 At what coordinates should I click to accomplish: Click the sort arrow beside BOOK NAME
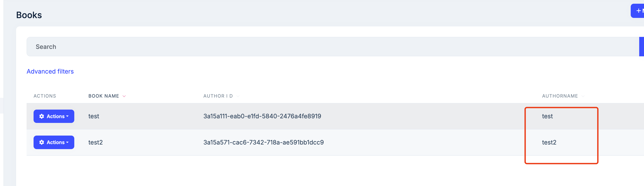[124, 96]
